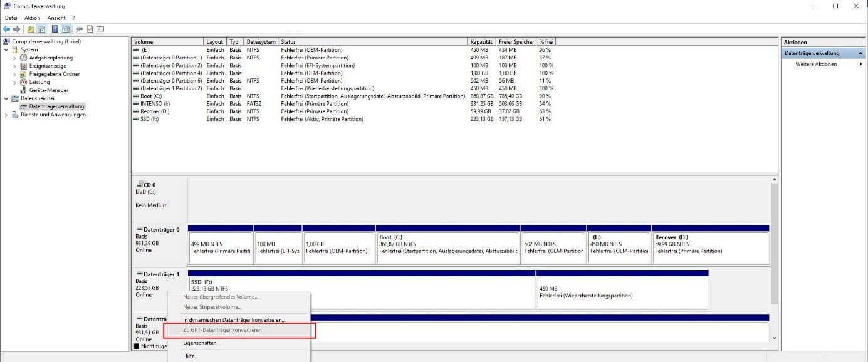Open Leistung performance icon in tree
Viewport: 868px width, 362px height.
pyautogui.click(x=24, y=82)
